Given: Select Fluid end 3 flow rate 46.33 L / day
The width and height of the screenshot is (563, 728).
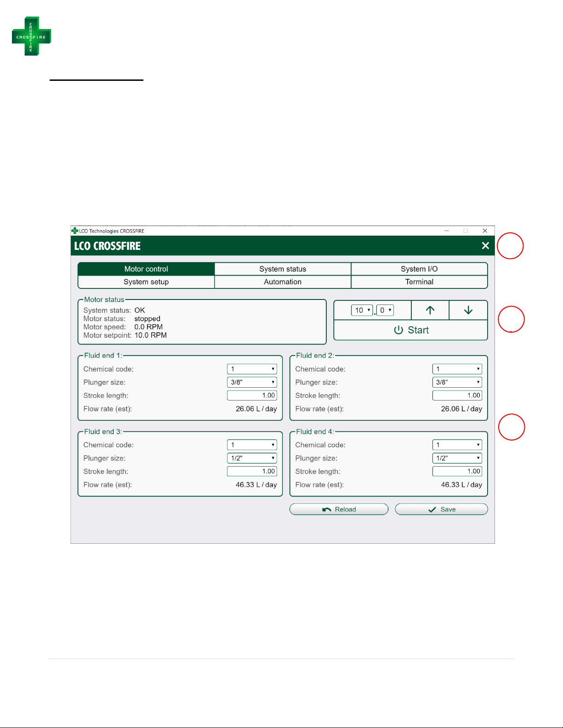Looking at the screenshot, I should [x=256, y=485].
